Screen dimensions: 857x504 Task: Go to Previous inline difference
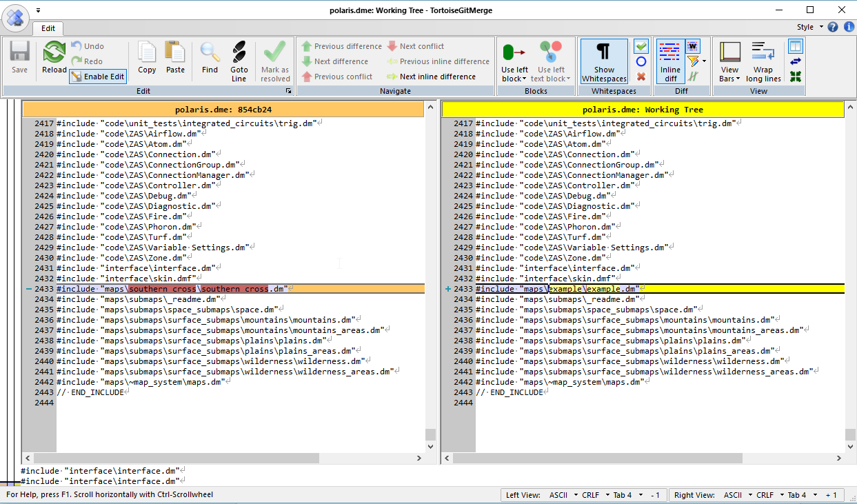coord(438,61)
